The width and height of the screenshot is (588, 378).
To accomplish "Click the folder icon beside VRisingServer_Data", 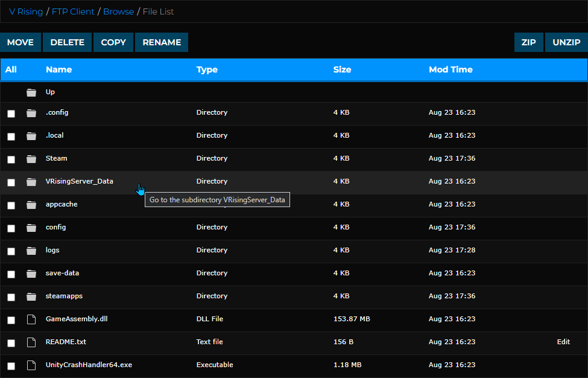I will (x=31, y=182).
